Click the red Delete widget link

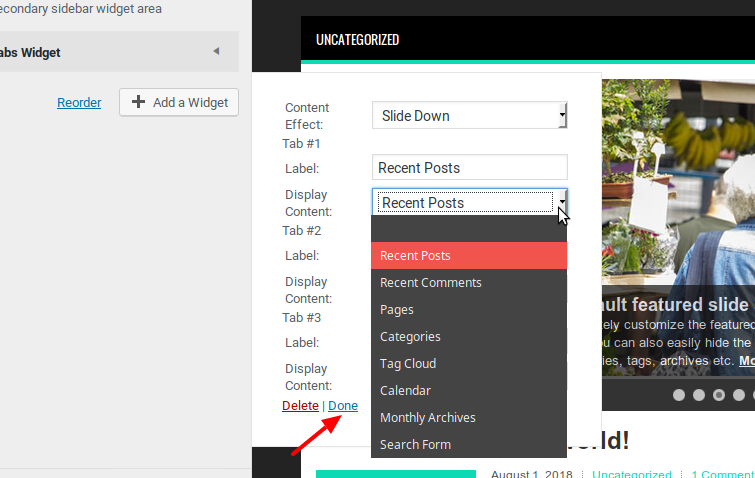[300, 406]
